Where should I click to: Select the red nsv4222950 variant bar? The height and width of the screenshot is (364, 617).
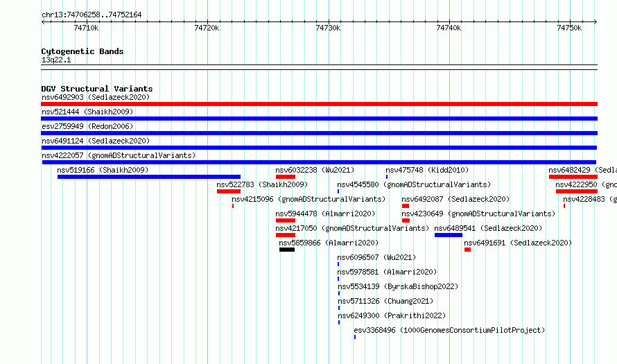tap(577, 191)
